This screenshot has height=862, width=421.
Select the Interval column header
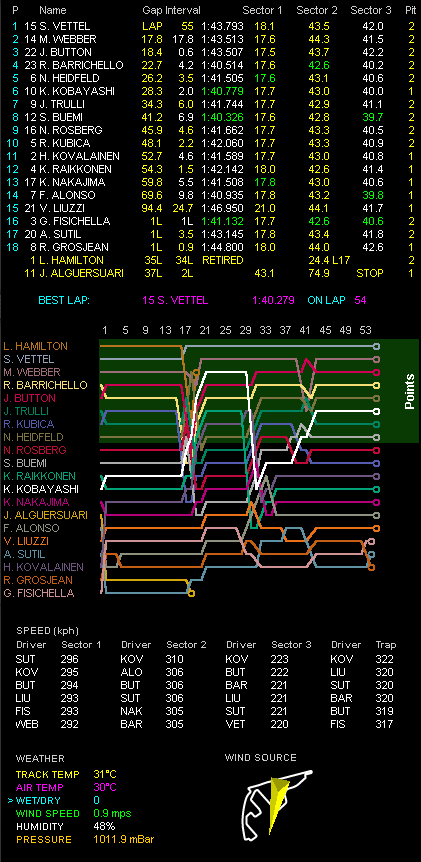pos(183,10)
